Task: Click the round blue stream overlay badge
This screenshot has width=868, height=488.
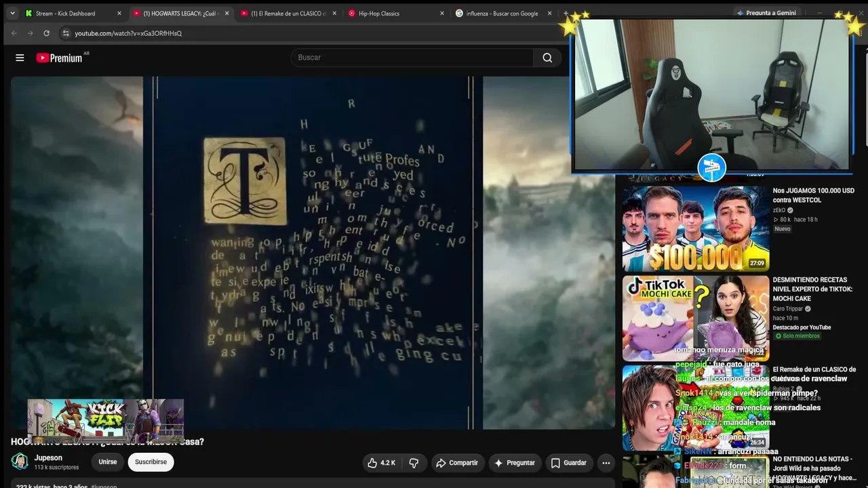Action: (712, 167)
